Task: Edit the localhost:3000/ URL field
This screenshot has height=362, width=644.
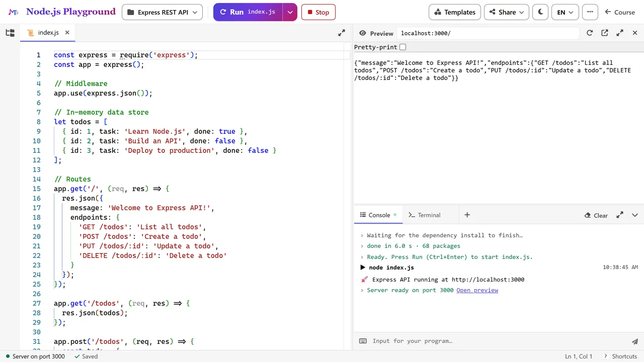Action: 488,33
